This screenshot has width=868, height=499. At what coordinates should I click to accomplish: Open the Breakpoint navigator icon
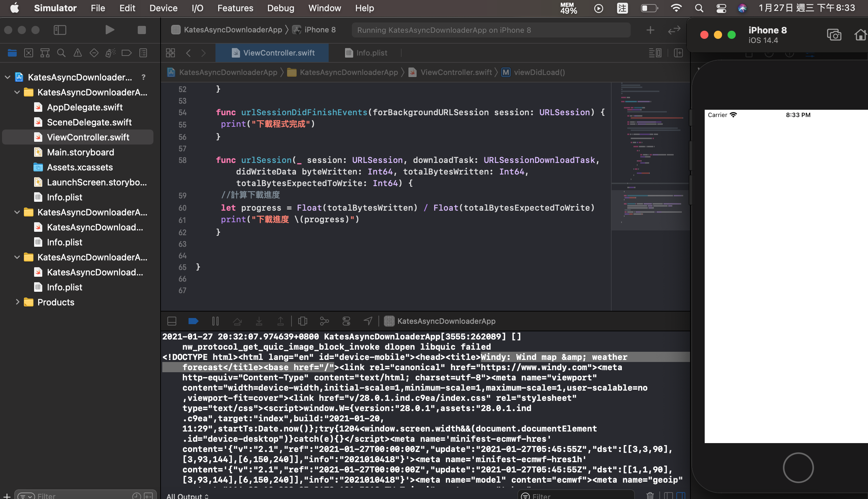tap(127, 53)
